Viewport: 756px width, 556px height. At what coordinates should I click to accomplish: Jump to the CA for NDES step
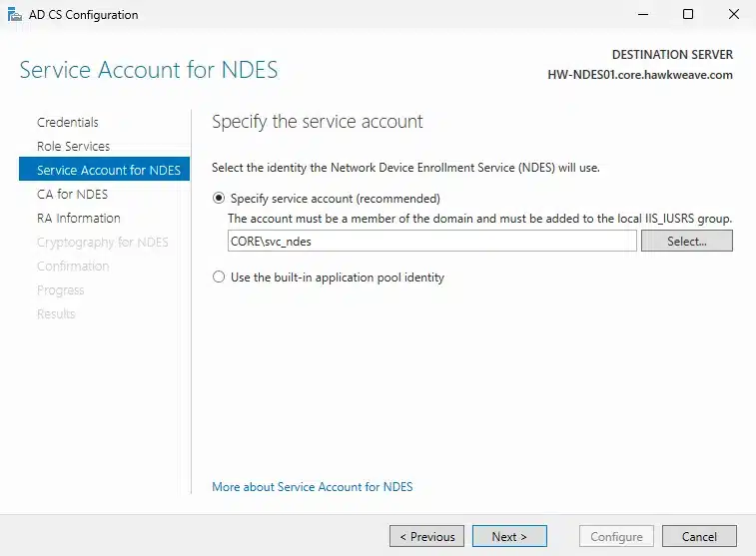[72, 194]
